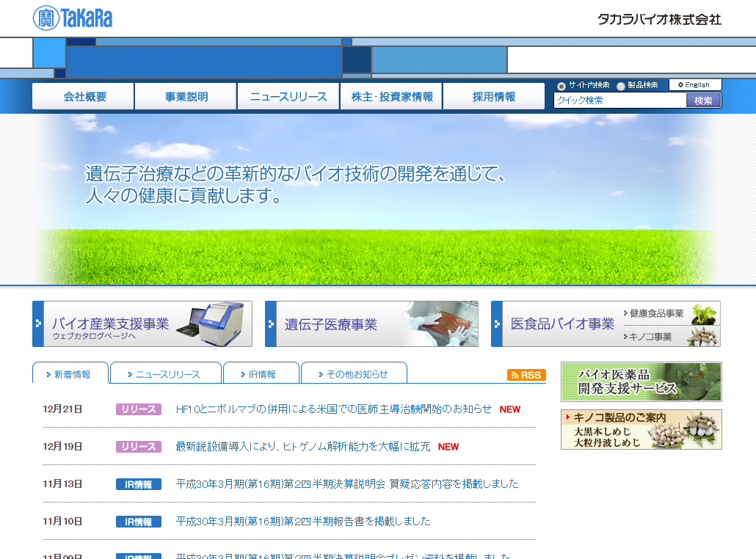Click リリース tag on 12月21日 row
756x559 pixels.
pyautogui.click(x=139, y=409)
